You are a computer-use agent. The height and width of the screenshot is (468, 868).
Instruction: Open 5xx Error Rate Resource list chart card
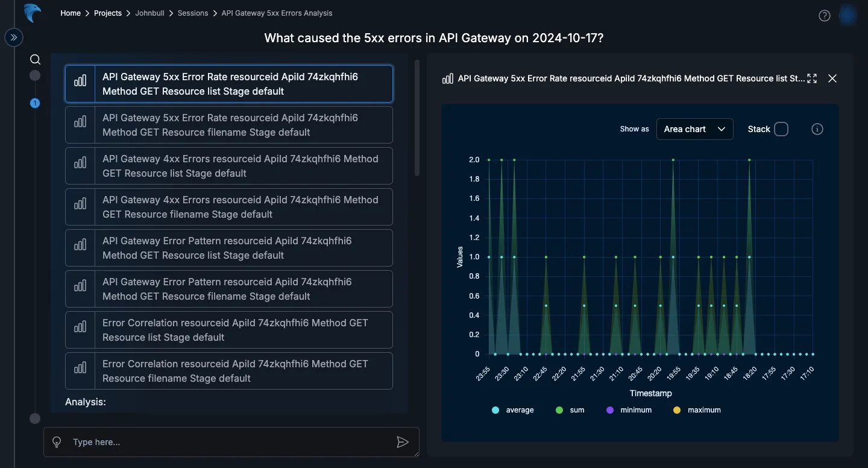pos(229,84)
